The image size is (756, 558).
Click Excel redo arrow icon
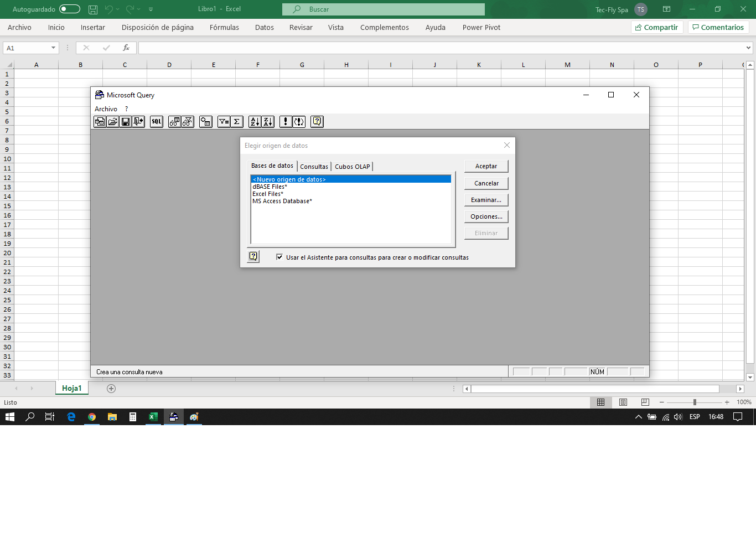pyautogui.click(x=130, y=9)
